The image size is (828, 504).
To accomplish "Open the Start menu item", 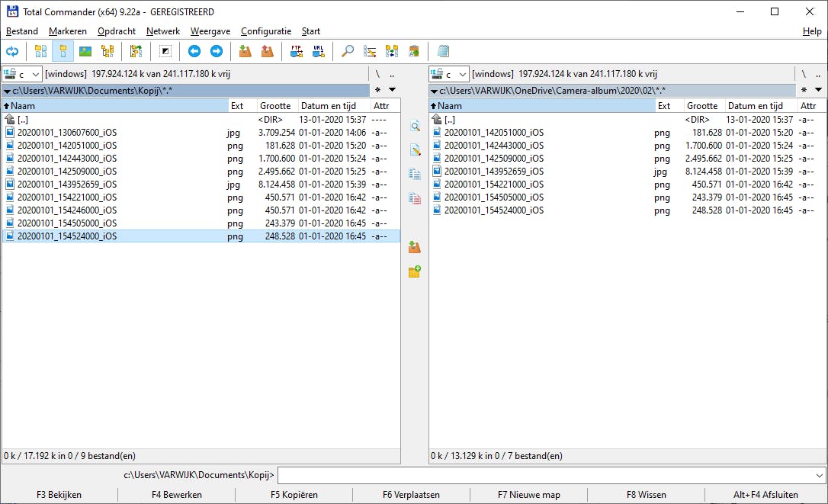I will pos(311,31).
